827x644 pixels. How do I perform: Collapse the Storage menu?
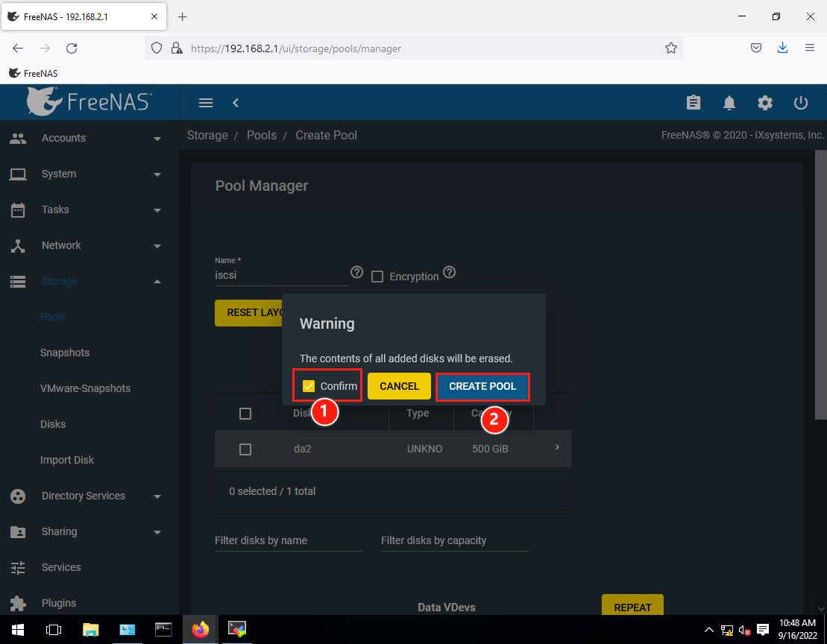pyautogui.click(x=157, y=282)
